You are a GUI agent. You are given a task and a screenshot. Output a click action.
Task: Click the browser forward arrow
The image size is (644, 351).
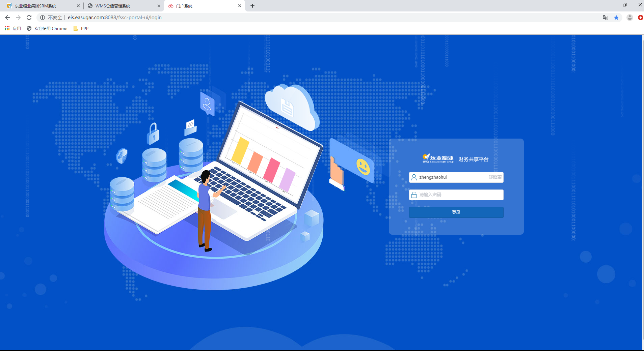coord(18,18)
